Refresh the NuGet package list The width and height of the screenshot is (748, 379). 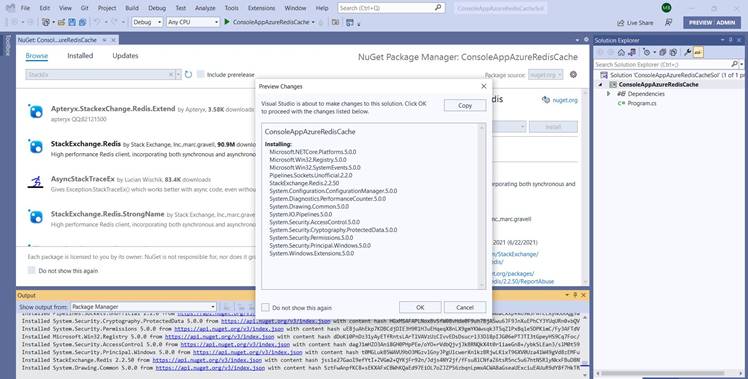click(x=188, y=74)
